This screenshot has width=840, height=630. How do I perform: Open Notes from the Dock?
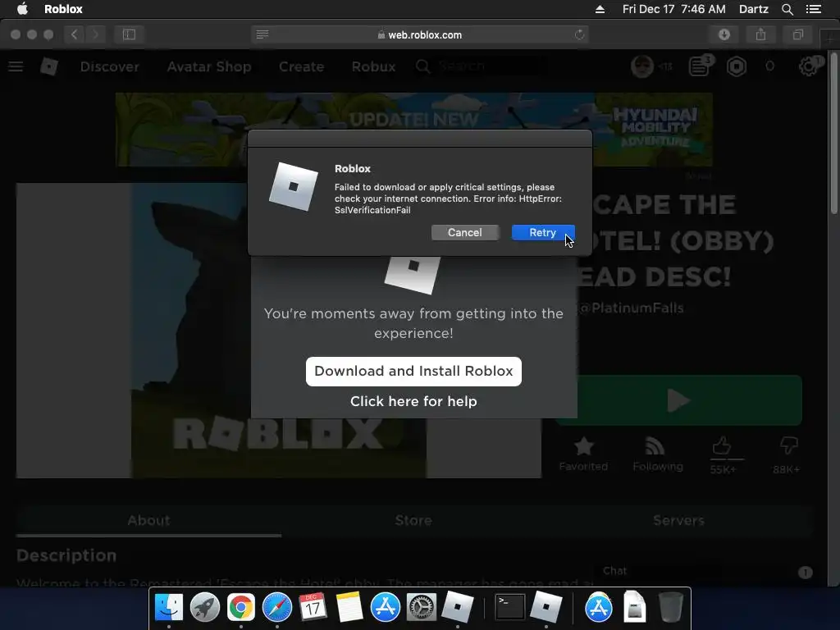349,608
